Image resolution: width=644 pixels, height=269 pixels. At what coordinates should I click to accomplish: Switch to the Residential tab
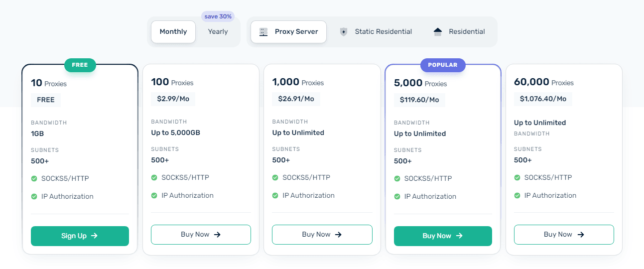click(x=459, y=32)
